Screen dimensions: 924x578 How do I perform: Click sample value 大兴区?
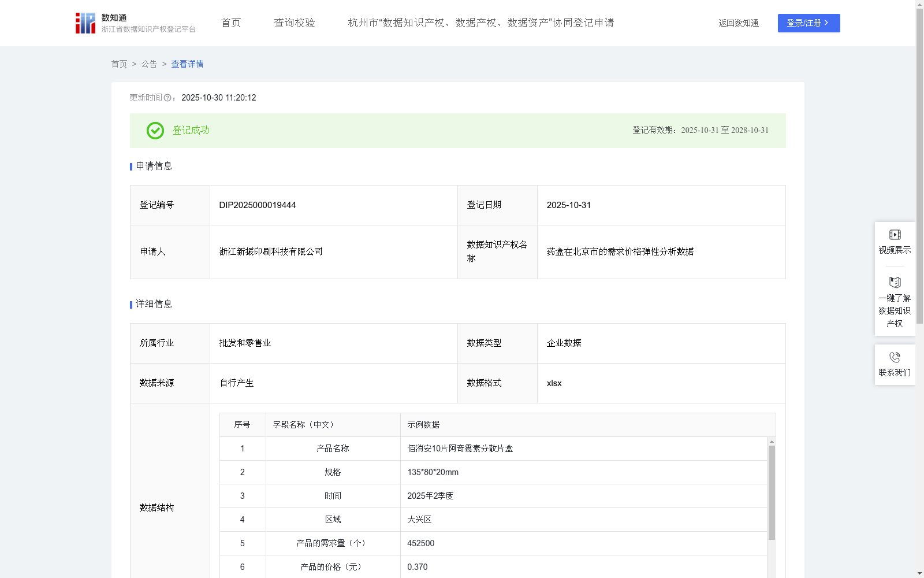[x=419, y=520]
